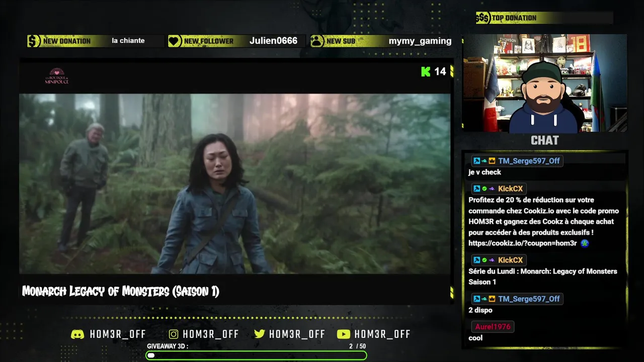The image size is (644, 362).
Task: Click the HOM3R_OFF handle next to Twitter
Action: coord(297,334)
